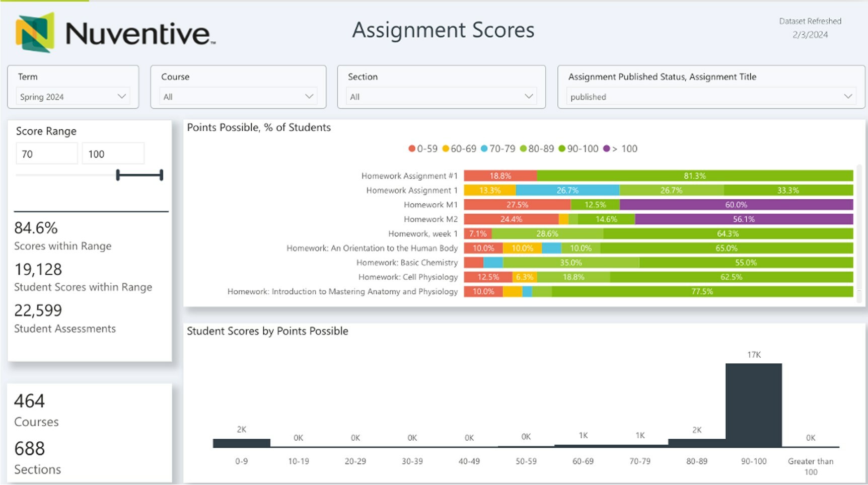Select the light green 80-89 legend marker
Screen dimensions: 868x485
[x=523, y=149]
